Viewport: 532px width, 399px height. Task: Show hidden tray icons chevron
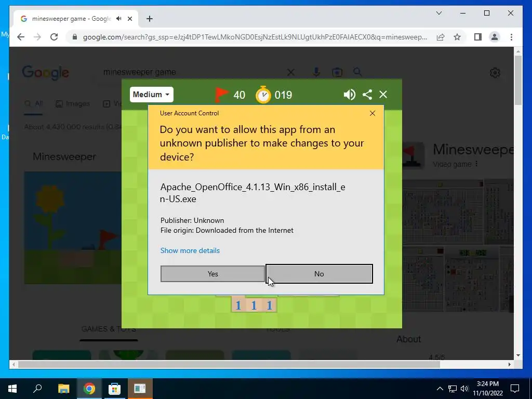pyautogui.click(x=440, y=389)
